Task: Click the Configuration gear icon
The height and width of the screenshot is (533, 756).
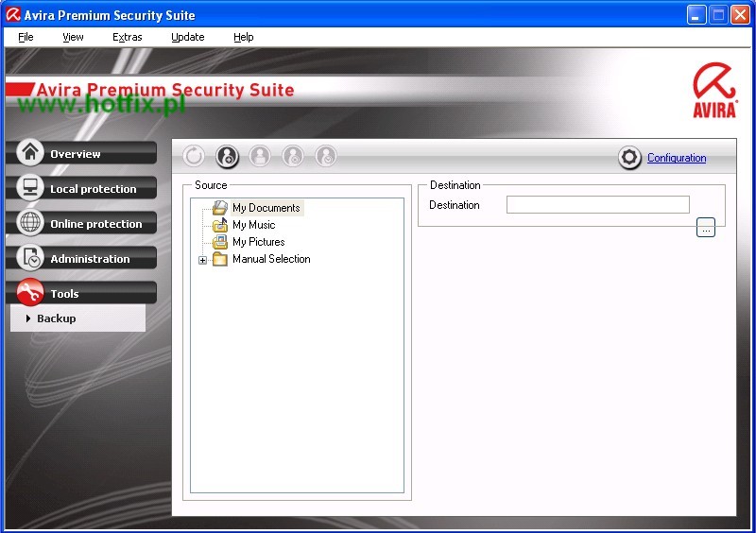Action: pyautogui.click(x=630, y=158)
